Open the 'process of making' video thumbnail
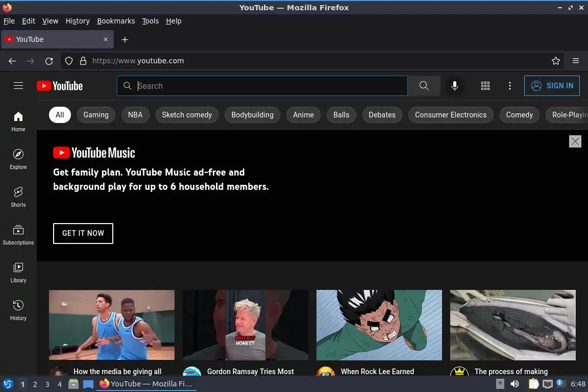The image size is (588, 392). point(512,325)
